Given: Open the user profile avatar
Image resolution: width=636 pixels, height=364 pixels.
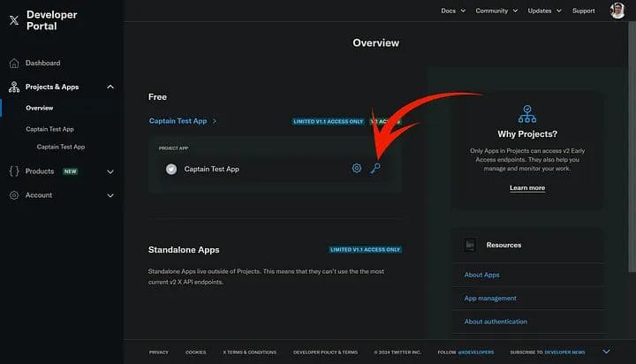Looking at the screenshot, I should [617, 11].
